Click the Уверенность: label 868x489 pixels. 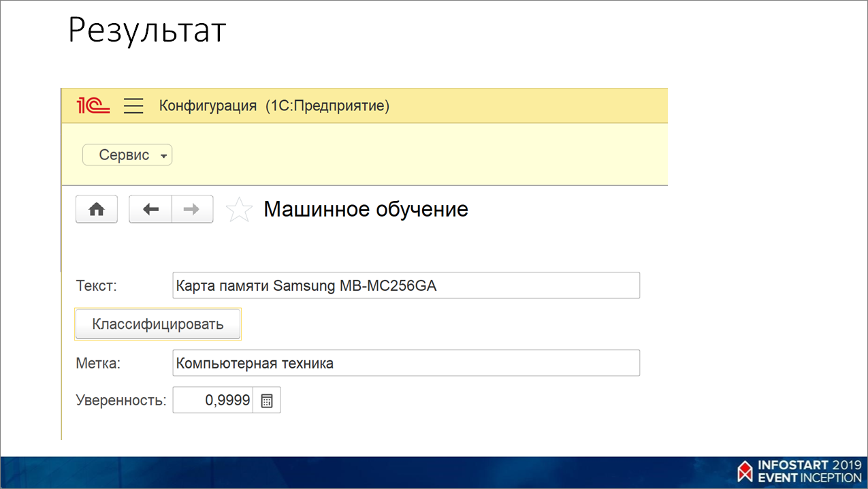pos(120,400)
